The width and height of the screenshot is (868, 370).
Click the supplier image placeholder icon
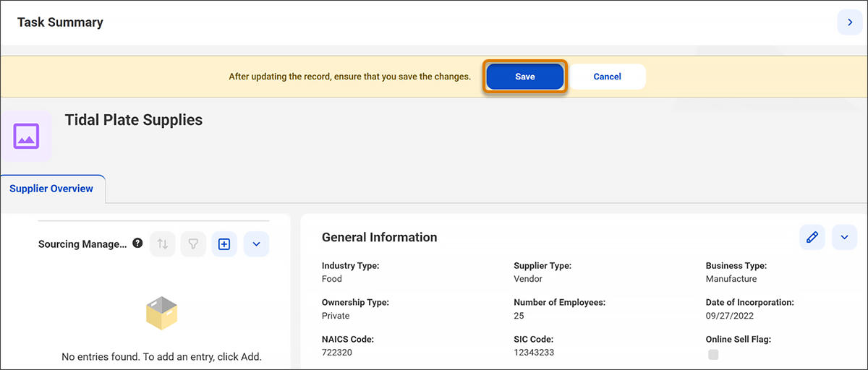click(x=26, y=136)
